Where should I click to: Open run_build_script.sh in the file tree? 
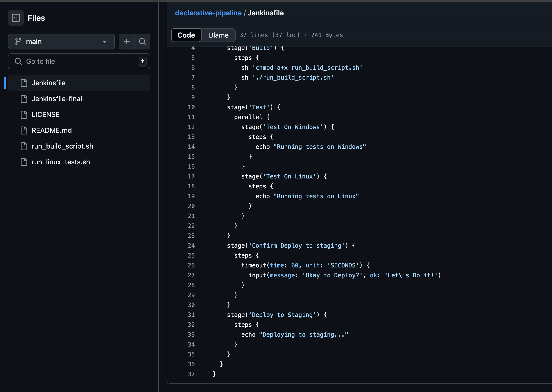click(x=79, y=146)
